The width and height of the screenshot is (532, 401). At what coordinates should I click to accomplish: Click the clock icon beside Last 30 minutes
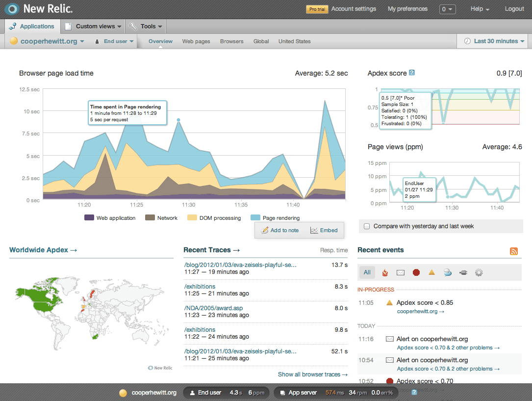467,41
